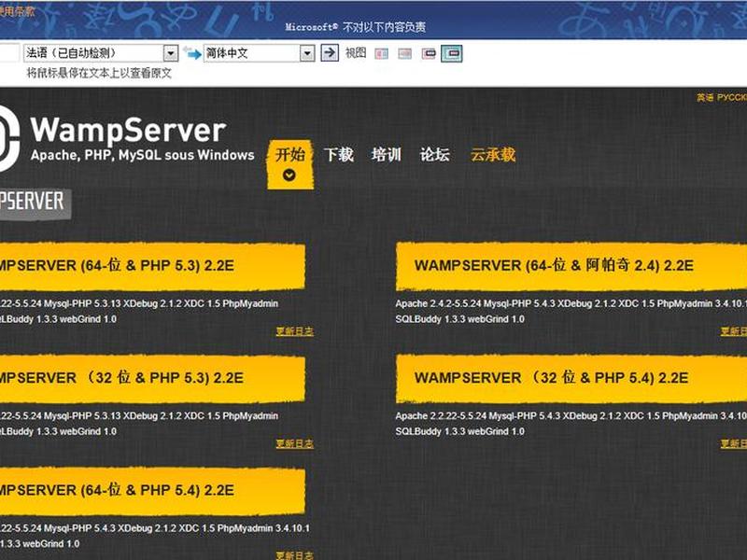The height and width of the screenshot is (560, 747).
Task: Open 更新日志 link under 32 位 PHP 5.4
Action: 734,444
